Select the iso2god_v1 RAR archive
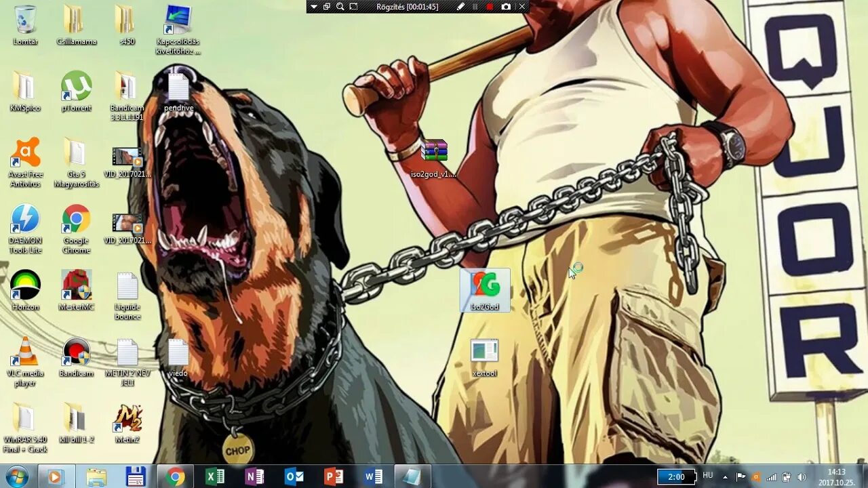Viewport: 868px width, 488px height. (433, 158)
